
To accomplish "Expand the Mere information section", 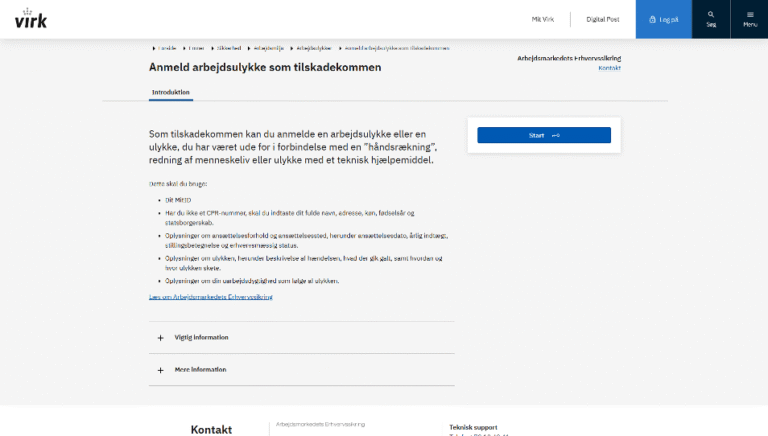I will 200,370.
